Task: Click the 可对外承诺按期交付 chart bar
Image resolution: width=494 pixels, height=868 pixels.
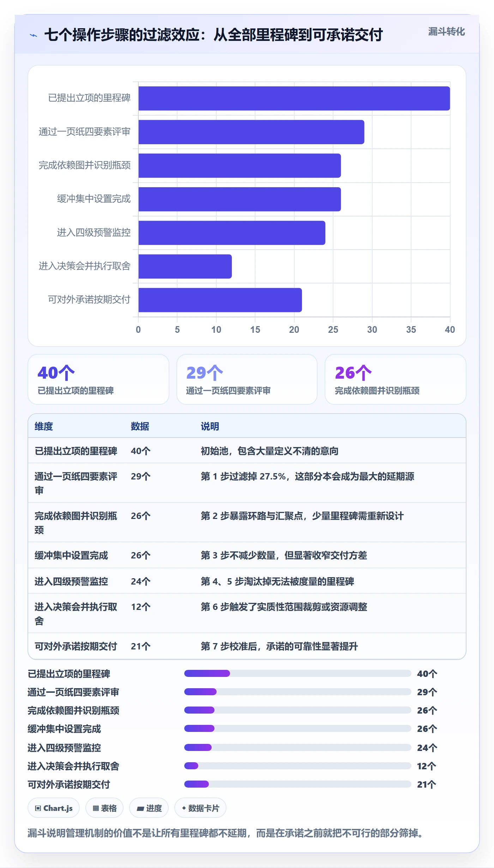Action: pyautogui.click(x=220, y=300)
